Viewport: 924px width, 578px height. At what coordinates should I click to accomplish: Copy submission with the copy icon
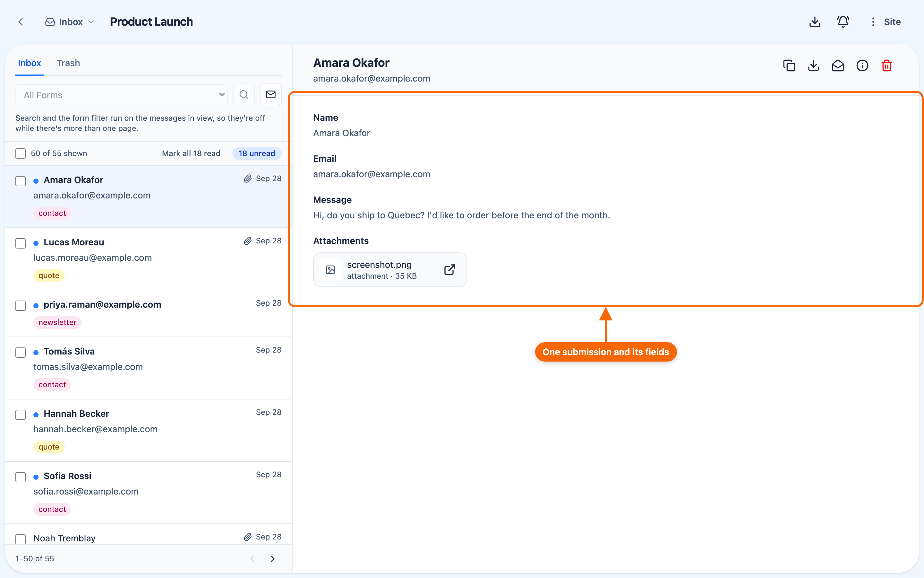(x=789, y=66)
